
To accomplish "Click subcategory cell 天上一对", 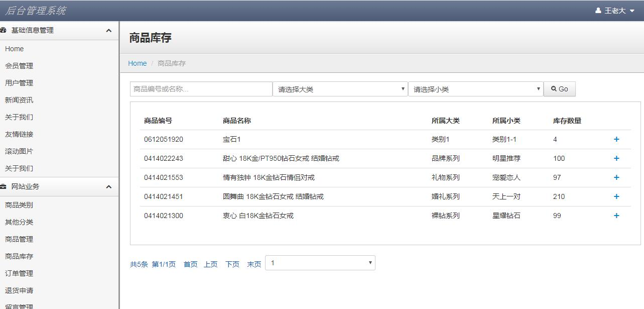I will 506,196.
